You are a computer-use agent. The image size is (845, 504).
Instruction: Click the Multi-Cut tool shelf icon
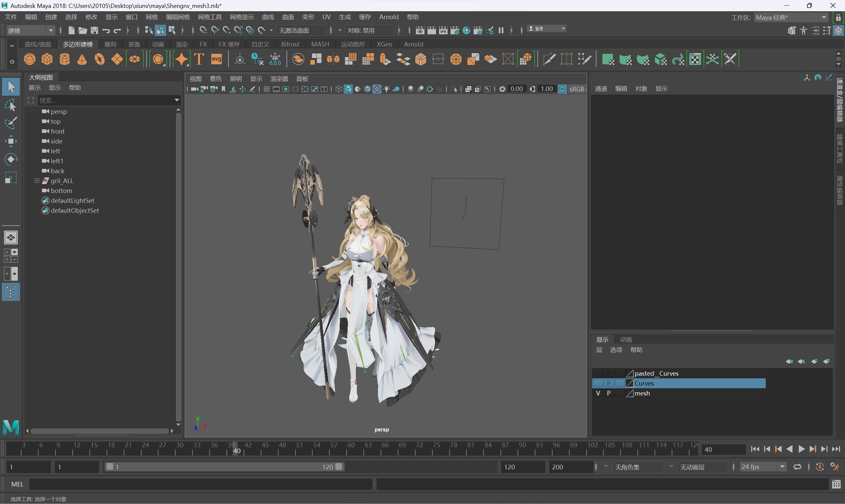549,59
